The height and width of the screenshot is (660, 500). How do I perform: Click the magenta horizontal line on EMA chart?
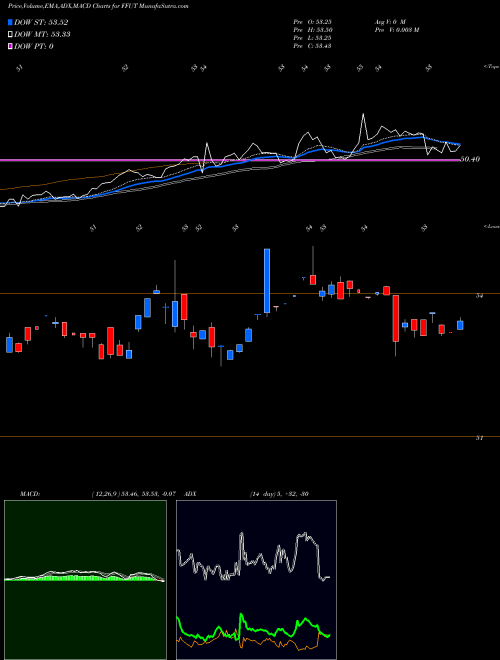(230, 160)
